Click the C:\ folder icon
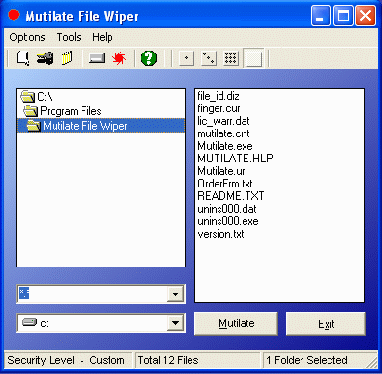The image size is (382, 374). coord(27,97)
